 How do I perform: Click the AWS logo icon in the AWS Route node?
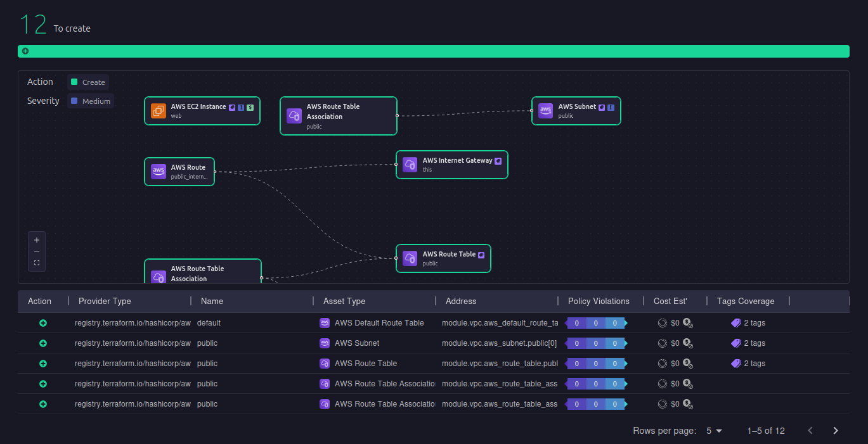point(159,172)
